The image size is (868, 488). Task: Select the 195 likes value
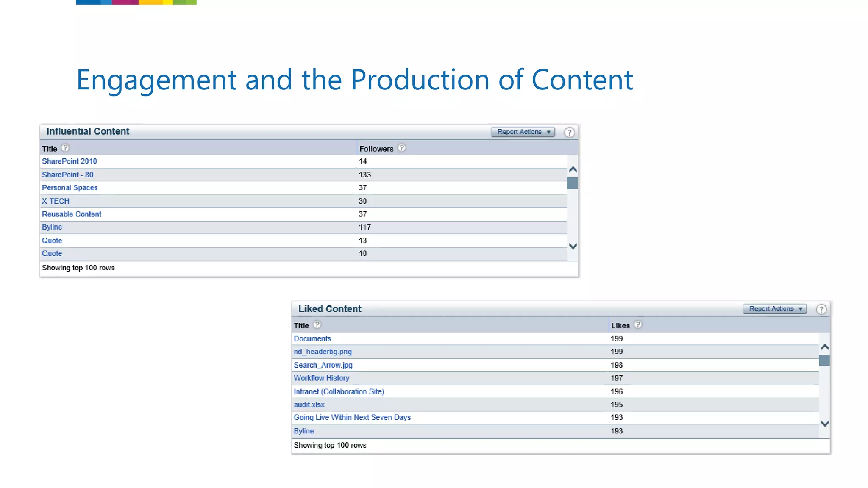pyautogui.click(x=617, y=405)
